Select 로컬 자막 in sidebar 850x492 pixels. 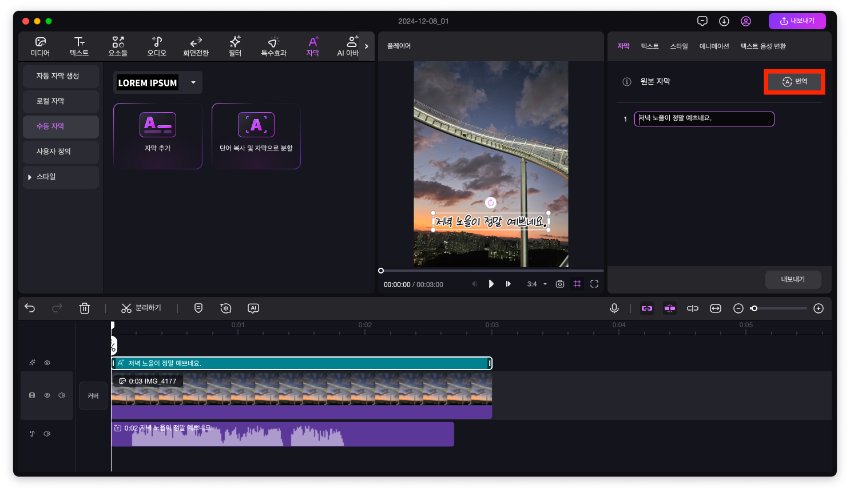(61, 101)
